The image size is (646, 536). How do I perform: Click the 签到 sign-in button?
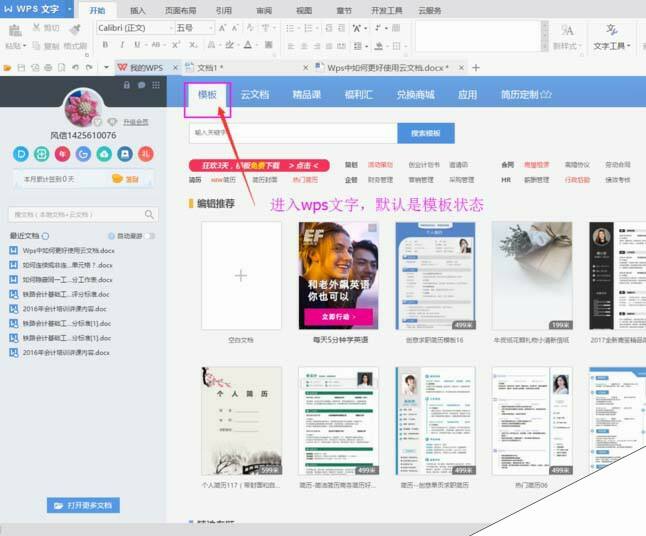(126, 179)
